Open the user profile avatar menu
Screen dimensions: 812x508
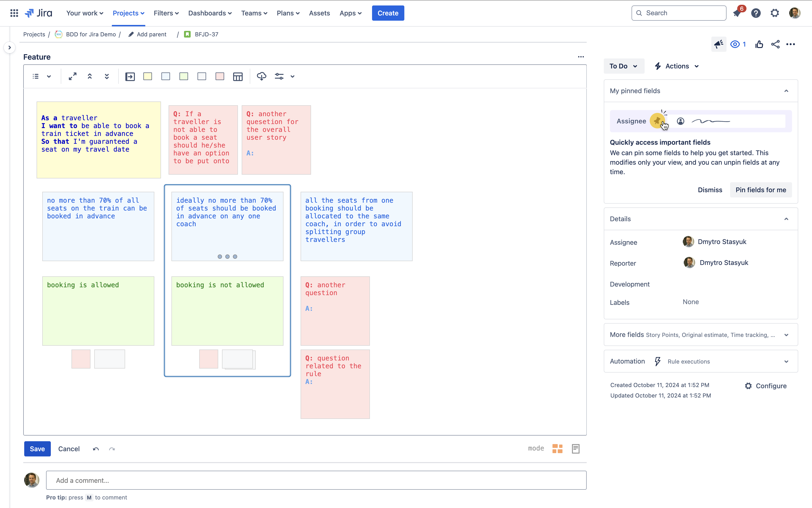[794, 13]
